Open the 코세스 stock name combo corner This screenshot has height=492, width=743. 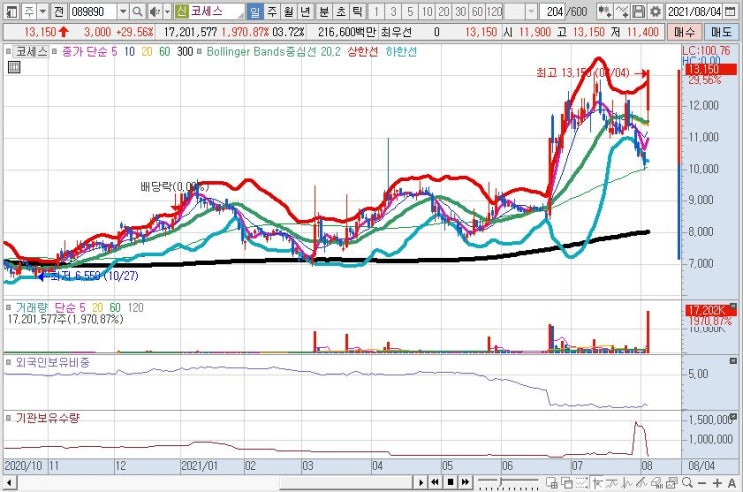click(x=241, y=15)
